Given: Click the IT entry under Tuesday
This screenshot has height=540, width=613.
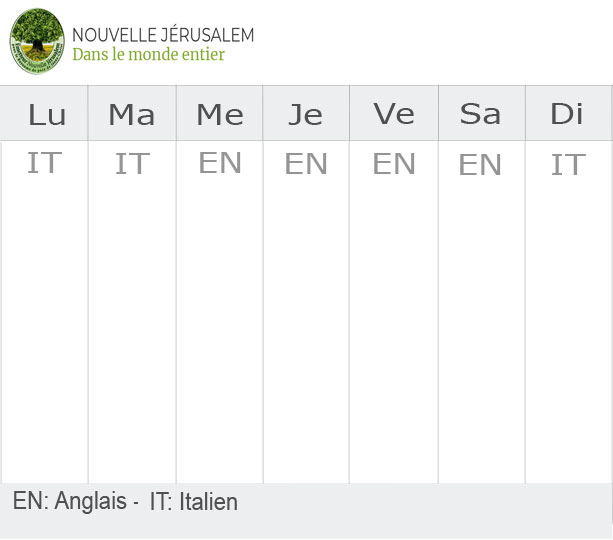Looking at the screenshot, I should pyautogui.click(x=132, y=164).
